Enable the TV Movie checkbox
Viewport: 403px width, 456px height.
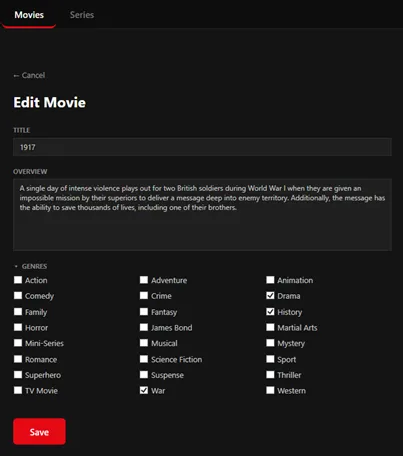tap(18, 390)
